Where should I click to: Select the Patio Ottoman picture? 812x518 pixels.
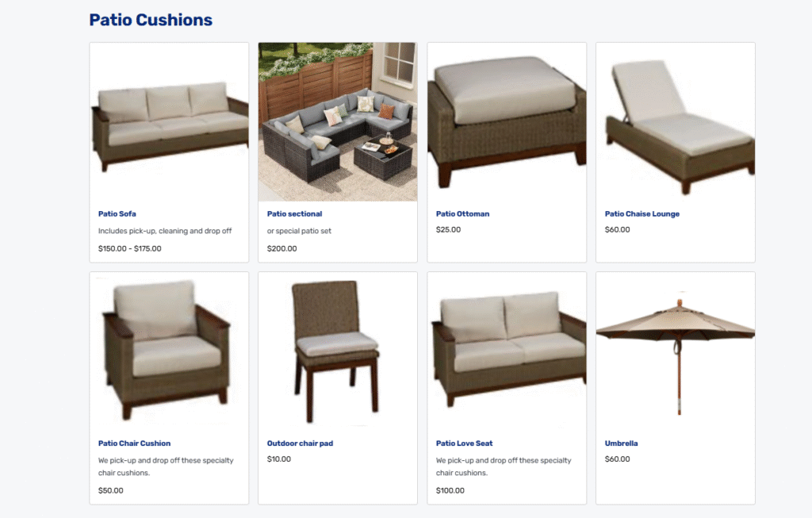click(x=507, y=121)
